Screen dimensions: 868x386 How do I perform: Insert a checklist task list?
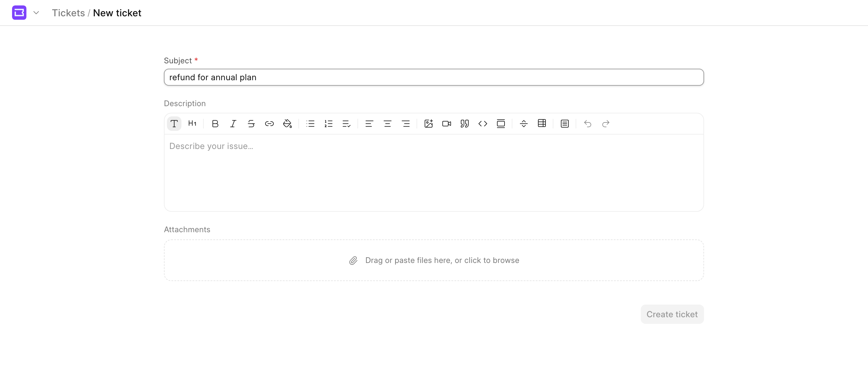(x=346, y=124)
